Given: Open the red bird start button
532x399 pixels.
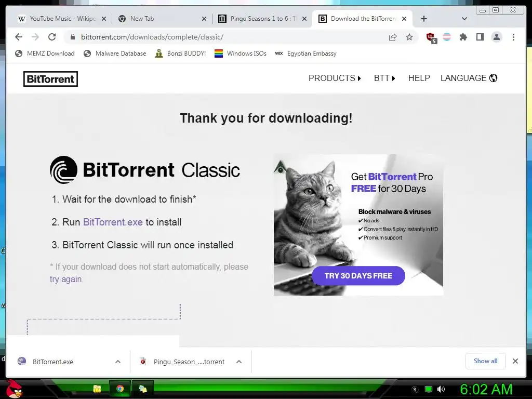Looking at the screenshot, I should tap(14, 389).
